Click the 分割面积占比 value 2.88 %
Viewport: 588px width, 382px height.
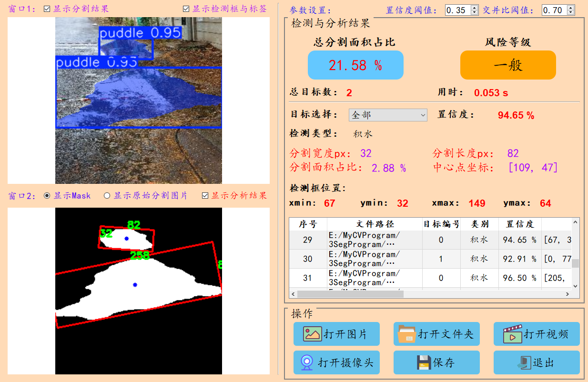(389, 168)
